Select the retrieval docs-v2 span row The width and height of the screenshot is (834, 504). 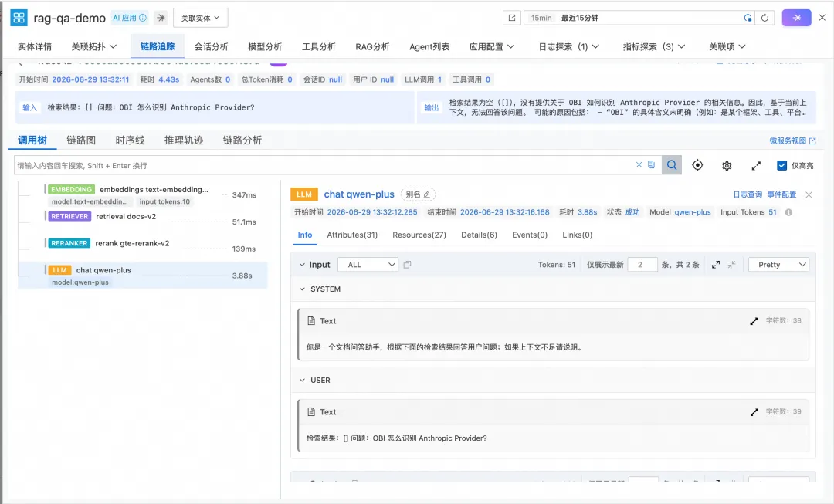143,222
